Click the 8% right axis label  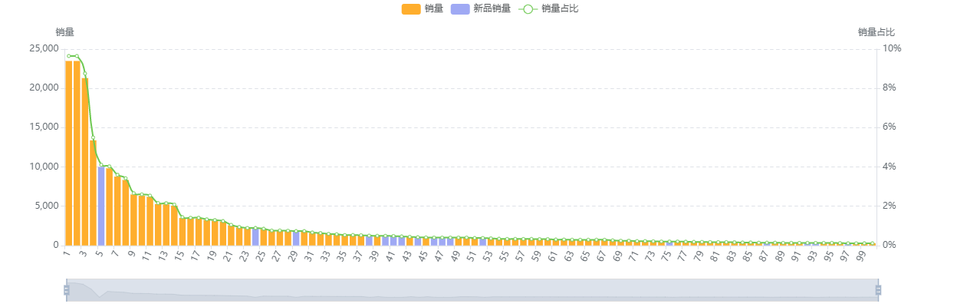[x=890, y=87]
